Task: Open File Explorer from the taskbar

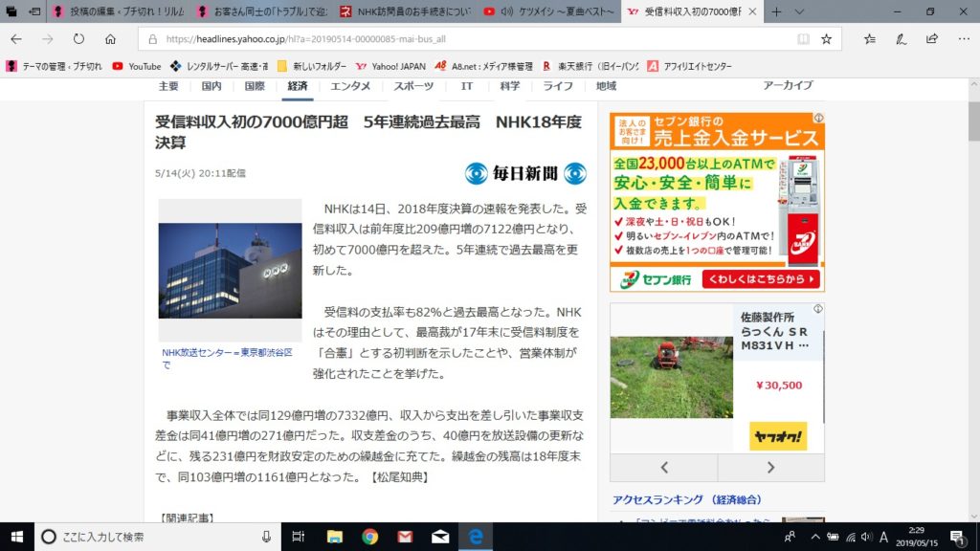Action: pyautogui.click(x=334, y=537)
